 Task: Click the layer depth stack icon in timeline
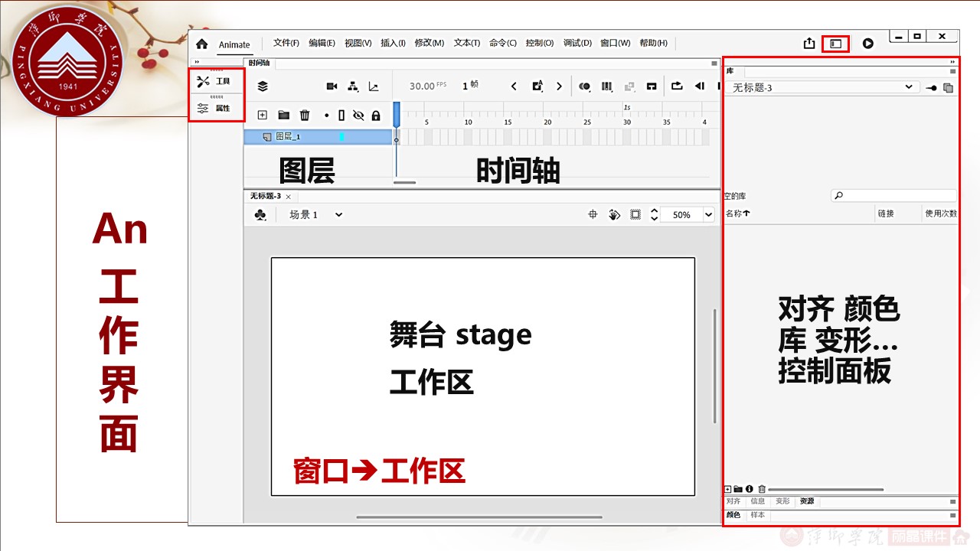[263, 86]
